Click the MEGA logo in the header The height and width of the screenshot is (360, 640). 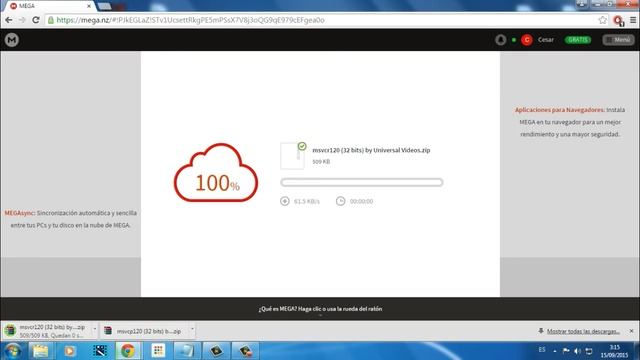click(x=12, y=40)
